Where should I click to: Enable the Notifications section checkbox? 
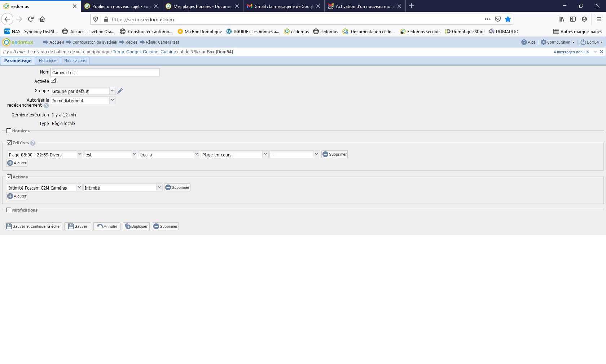pos(9,210)
